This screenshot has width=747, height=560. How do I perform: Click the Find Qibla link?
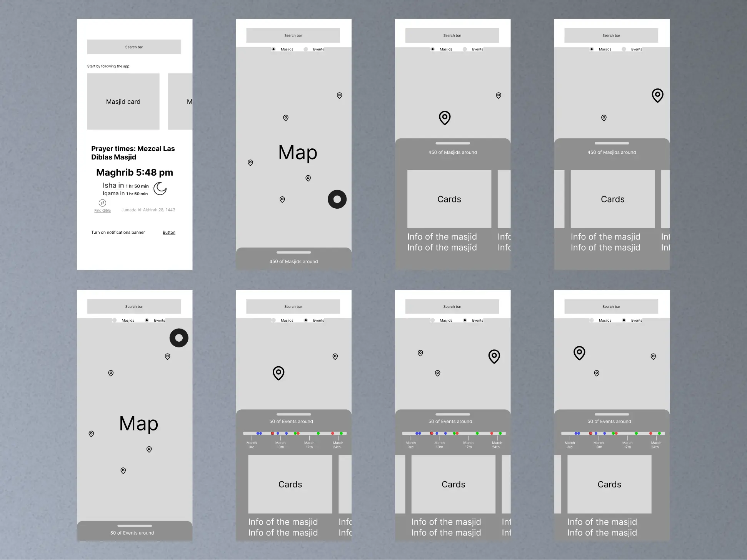click(x=102, y=211)
